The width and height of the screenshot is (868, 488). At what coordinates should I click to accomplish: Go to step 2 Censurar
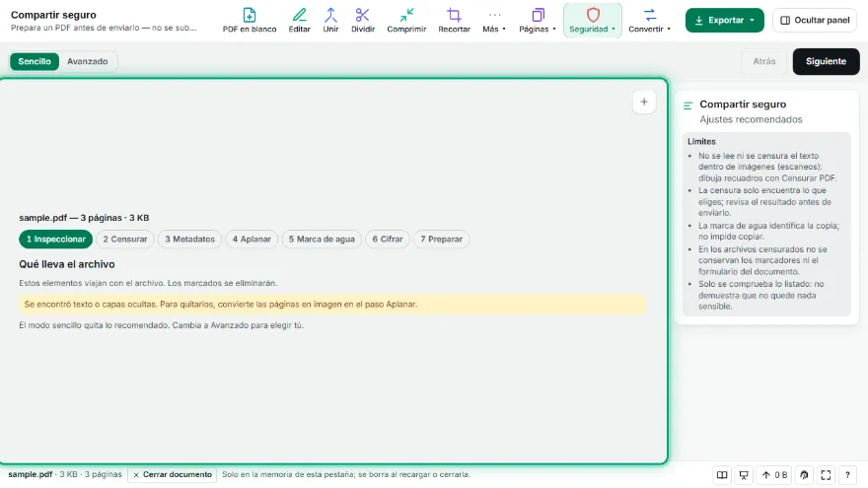[125, 239]
